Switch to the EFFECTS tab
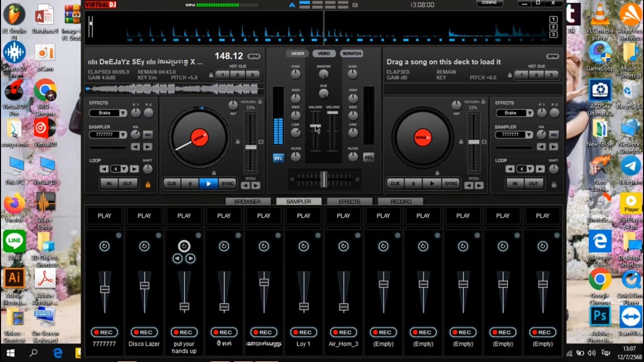The width and height of the screenshot is (644, 362). tap(349, 202)
